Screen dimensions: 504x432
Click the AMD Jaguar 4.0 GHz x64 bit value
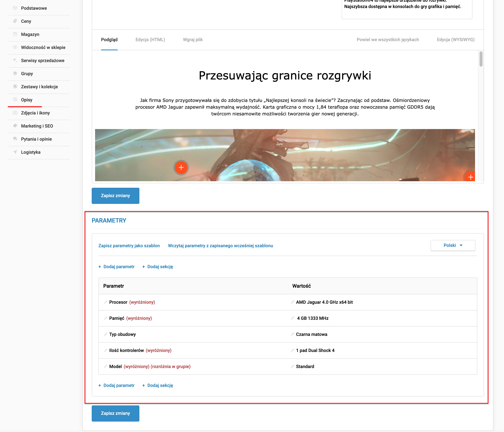(324, 302)
